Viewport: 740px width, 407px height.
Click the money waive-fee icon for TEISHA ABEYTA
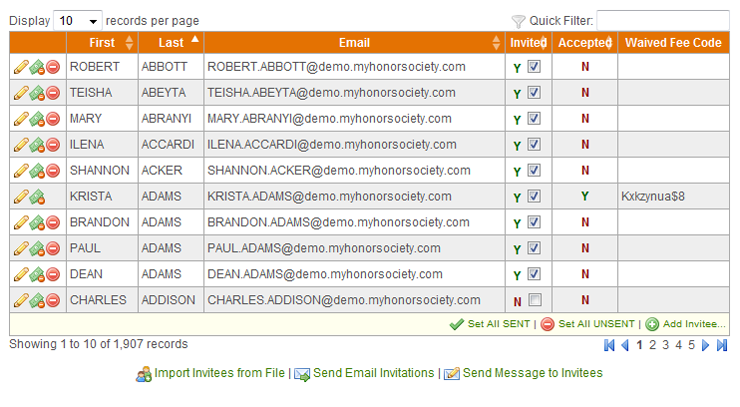37,93
